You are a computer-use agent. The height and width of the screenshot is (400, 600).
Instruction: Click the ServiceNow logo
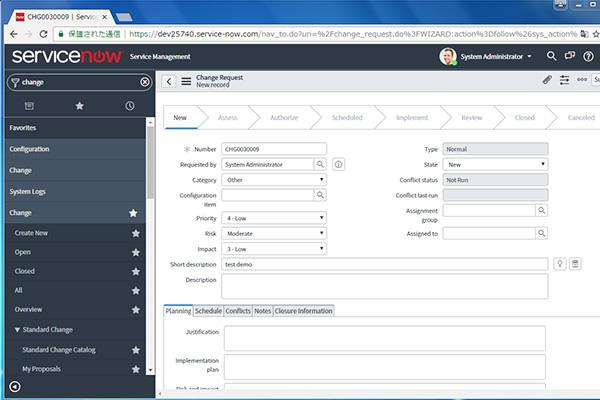pyautogui.click(x=67, y=56)
